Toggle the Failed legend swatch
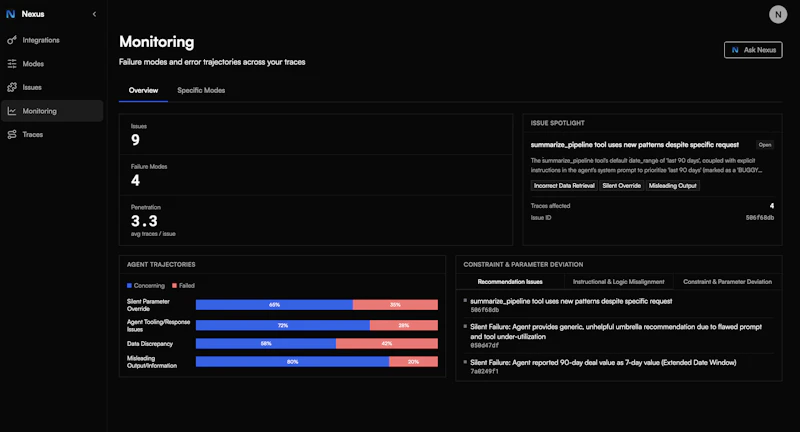Viewport: 800px width, 432px height. pyautogui.click(x=174, y=286)
